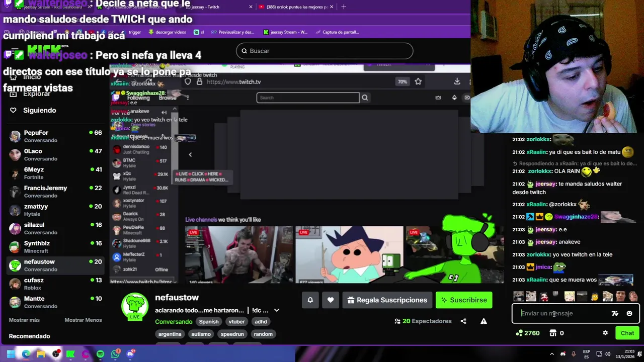Open channel points icon showing 2760
This screenshot has width=644, height=362.
click(x=527, y=333)
